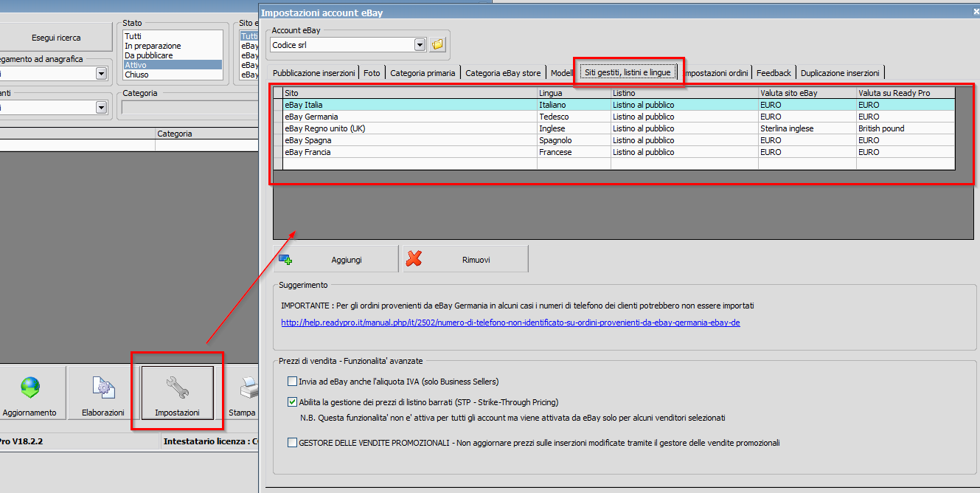This screenshot has height=493, width=980.
Task: Select Attivo in the Stato list
Action: coord(173,65)
